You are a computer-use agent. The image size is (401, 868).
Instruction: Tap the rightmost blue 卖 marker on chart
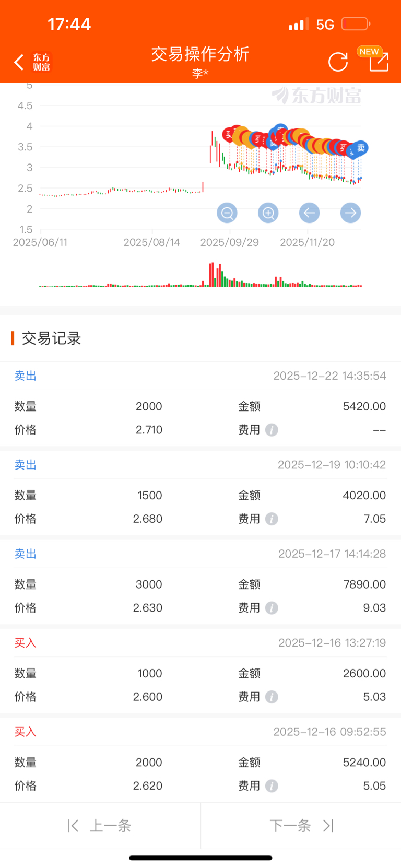click(x=360, y=148)
